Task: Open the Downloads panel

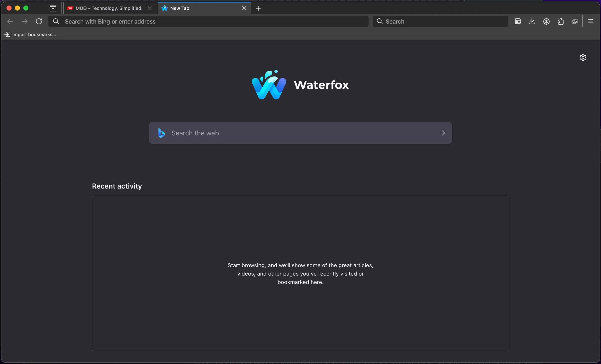Action: pos(532,21)
